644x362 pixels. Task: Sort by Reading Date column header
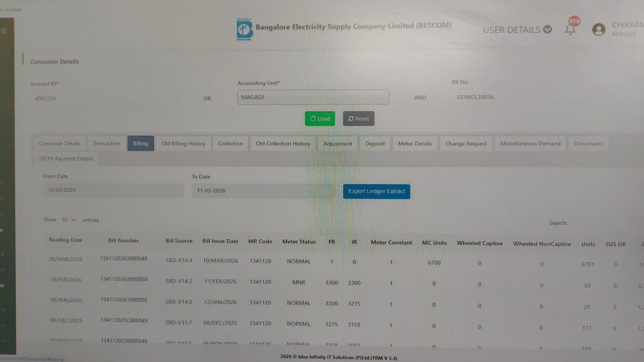pyautogui.click(x=65, y=240)
